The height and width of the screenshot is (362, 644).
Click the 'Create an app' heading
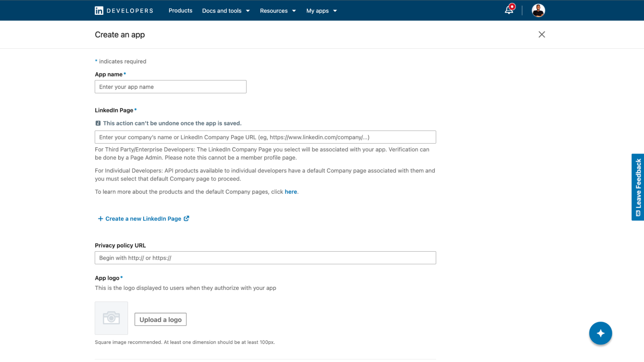click(120, 35)
